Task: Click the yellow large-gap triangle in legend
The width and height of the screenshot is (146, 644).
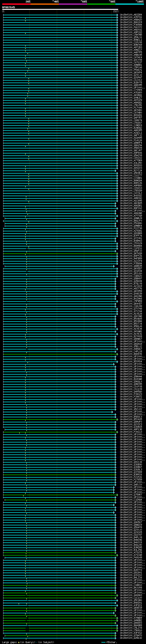Action: [19, 642]
